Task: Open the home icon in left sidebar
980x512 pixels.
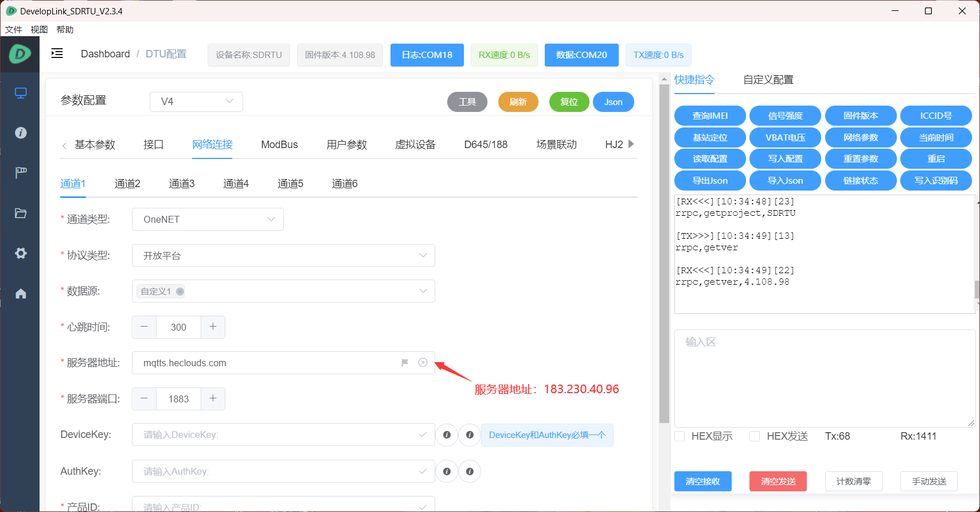Action: point(21,293)
